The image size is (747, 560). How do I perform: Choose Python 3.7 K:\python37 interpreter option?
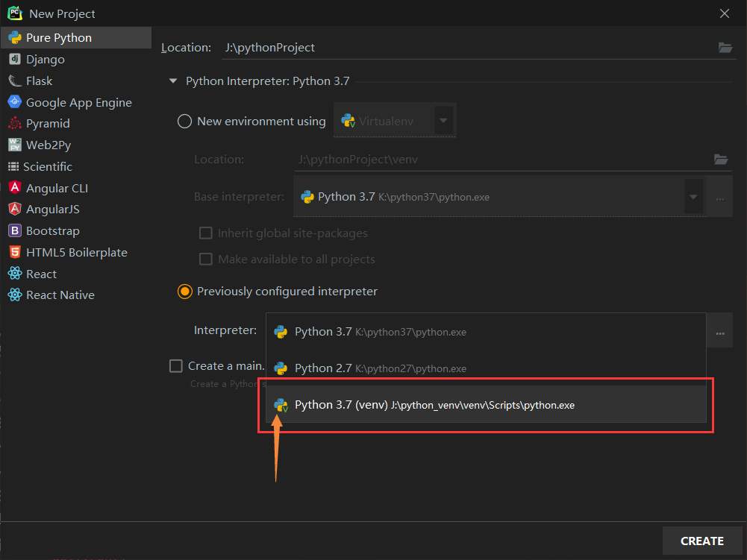click(486, 332)
